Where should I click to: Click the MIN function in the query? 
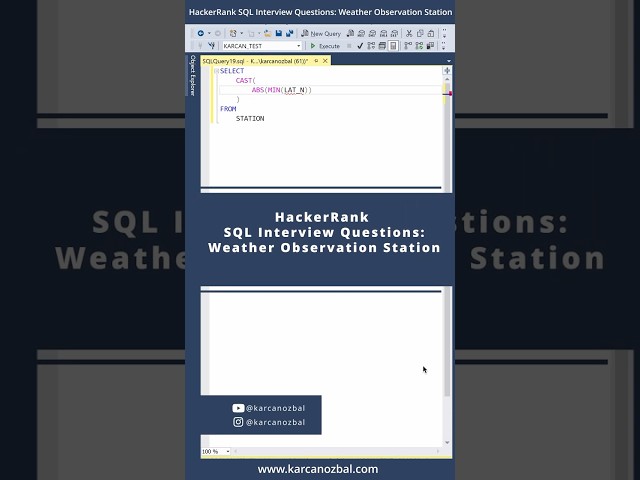click(274, 90)
